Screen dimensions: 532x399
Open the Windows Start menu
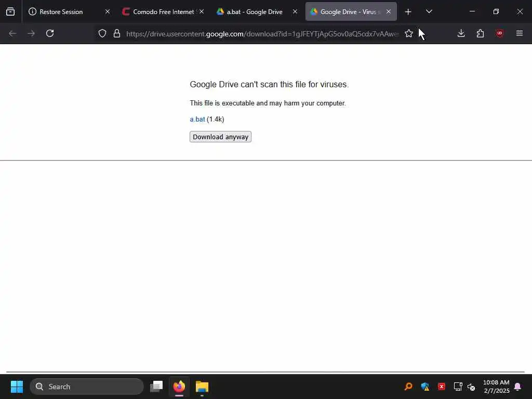pyautogui.click(x=17, y=387)
